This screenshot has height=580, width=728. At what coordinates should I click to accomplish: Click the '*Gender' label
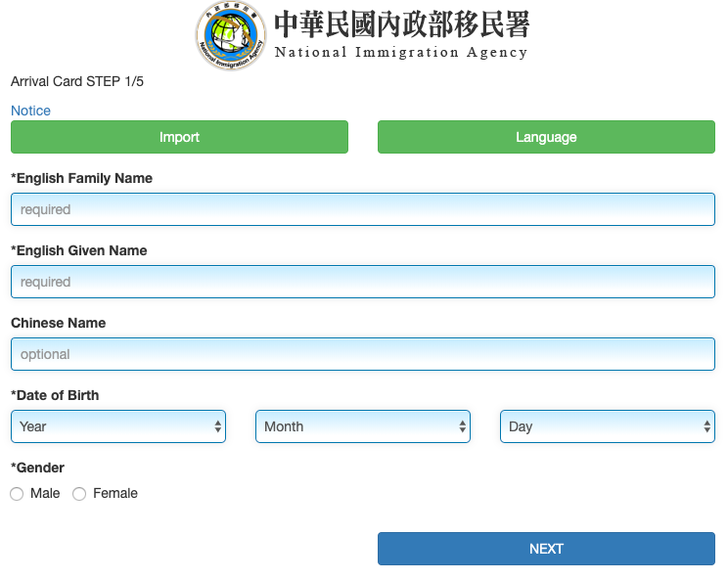pyautogui.click(x=37, y=468)
